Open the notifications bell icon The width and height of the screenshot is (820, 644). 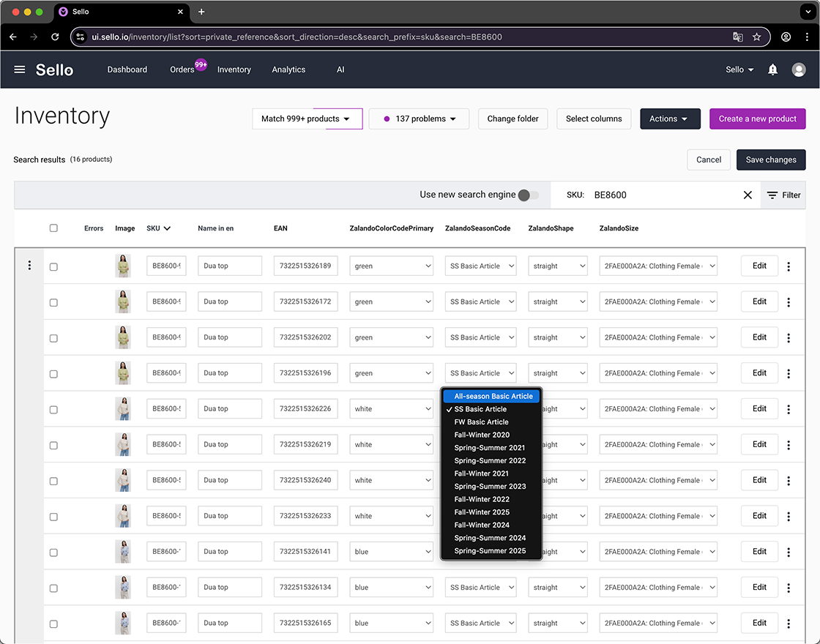[x=772, y=70]
